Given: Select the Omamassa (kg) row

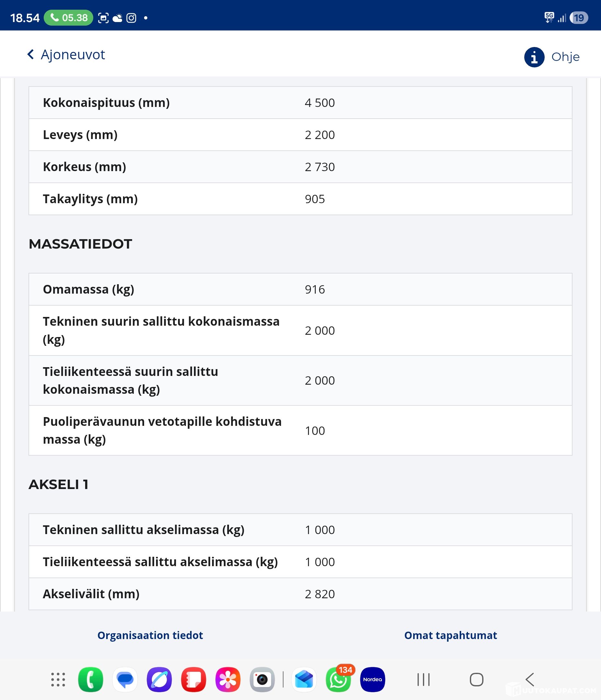Looking at the screenshot, I should (x=300, y=289).
